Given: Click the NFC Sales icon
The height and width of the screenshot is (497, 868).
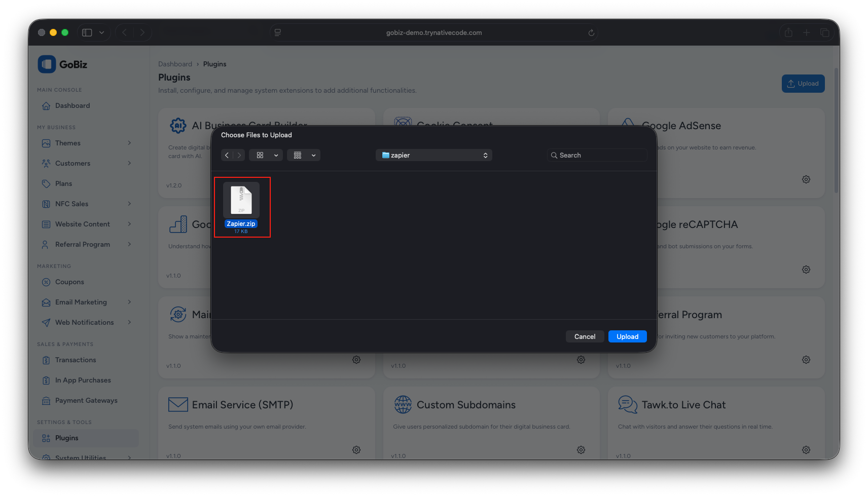Looking at the screenshot, I should click(x=46, y=204).
